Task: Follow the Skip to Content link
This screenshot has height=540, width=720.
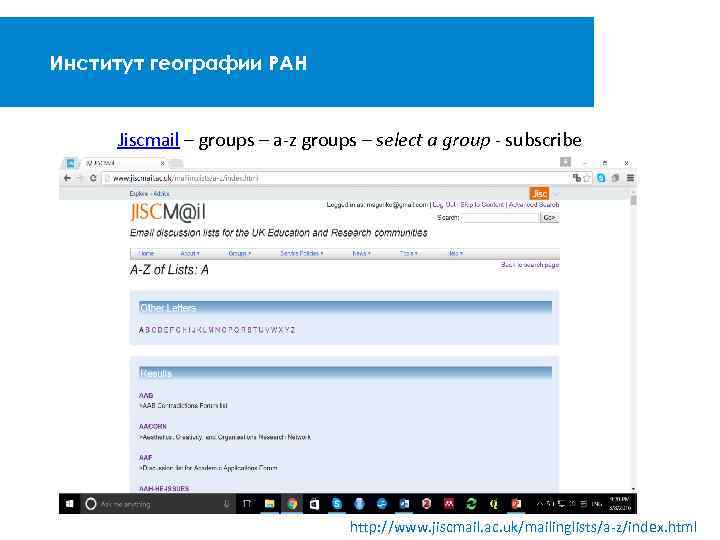Action: pyautogui.click(x=482, y=205)
